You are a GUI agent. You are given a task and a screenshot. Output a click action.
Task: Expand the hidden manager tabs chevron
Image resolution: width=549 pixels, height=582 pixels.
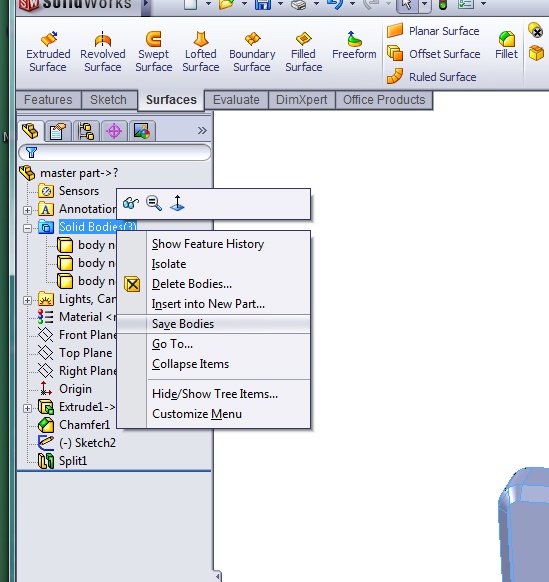pos(202,131)
